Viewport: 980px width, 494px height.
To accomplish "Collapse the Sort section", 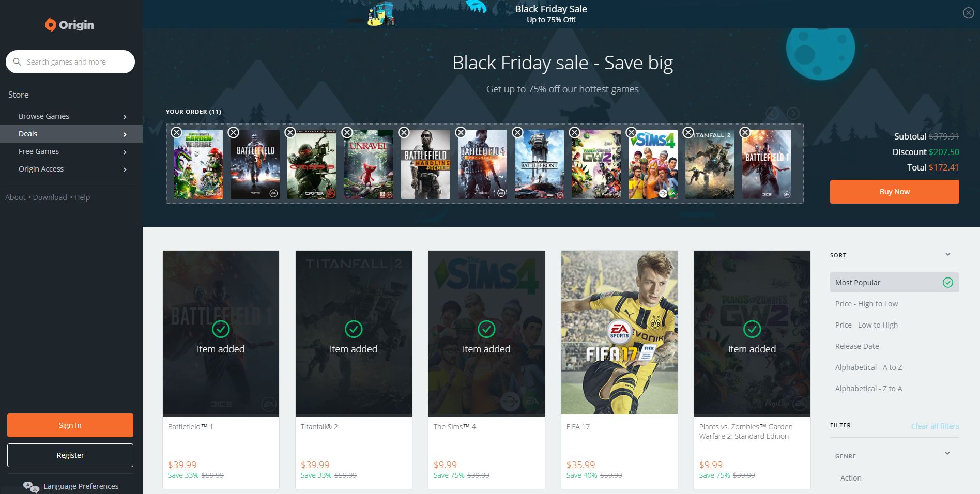I will point(947,254).
